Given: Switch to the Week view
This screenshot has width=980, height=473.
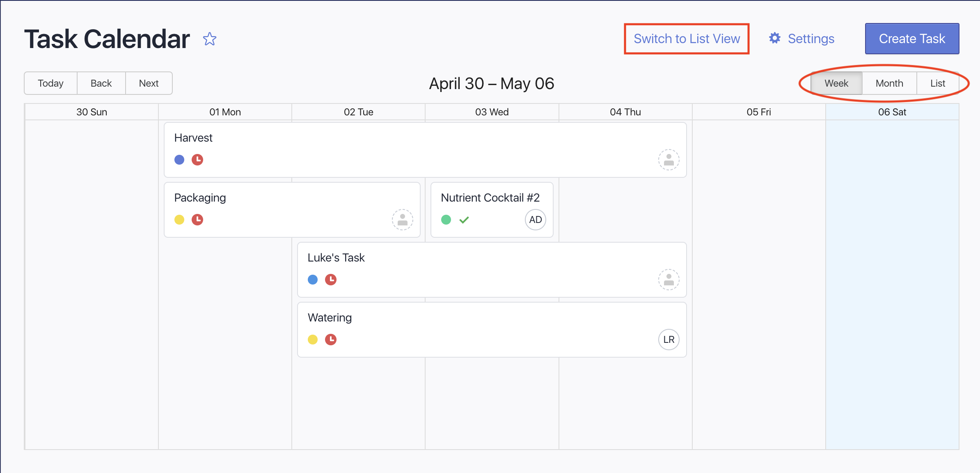Looking at the screenshot, I should (836, 83).
